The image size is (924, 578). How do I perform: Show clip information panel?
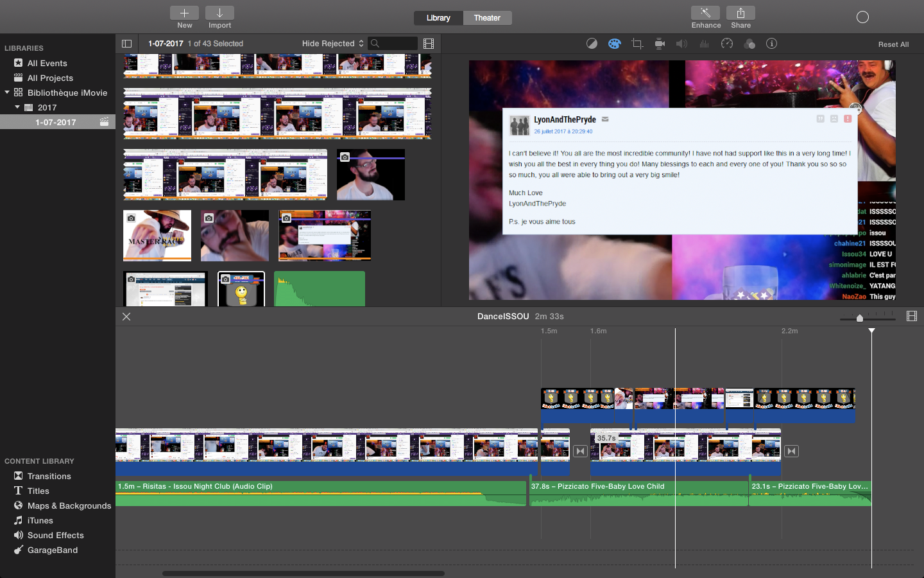point(771,44)
